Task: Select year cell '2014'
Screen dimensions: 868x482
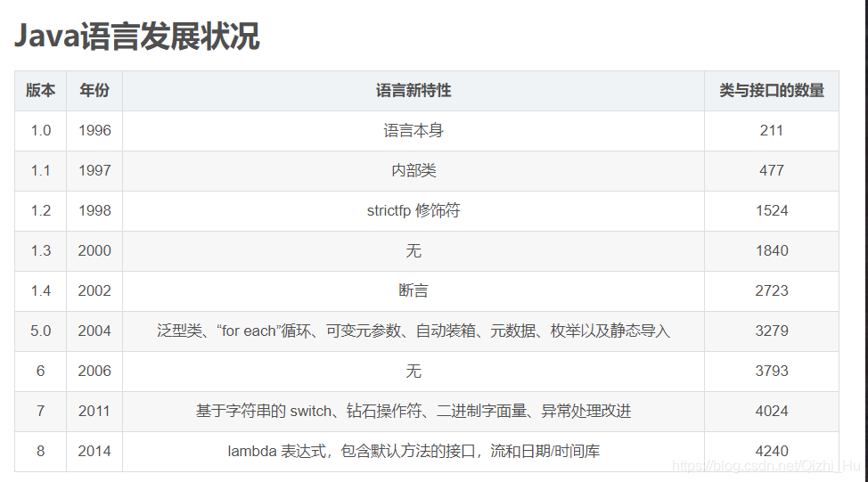Action: click(x=94, y=452)
